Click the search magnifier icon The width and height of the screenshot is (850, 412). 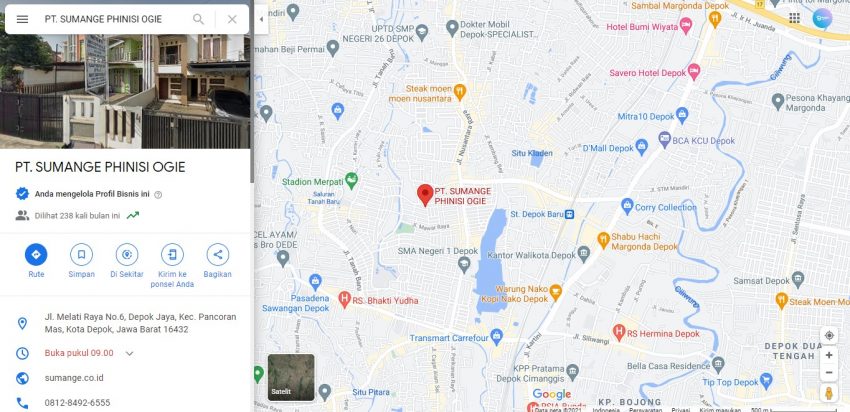click(198, 20)
